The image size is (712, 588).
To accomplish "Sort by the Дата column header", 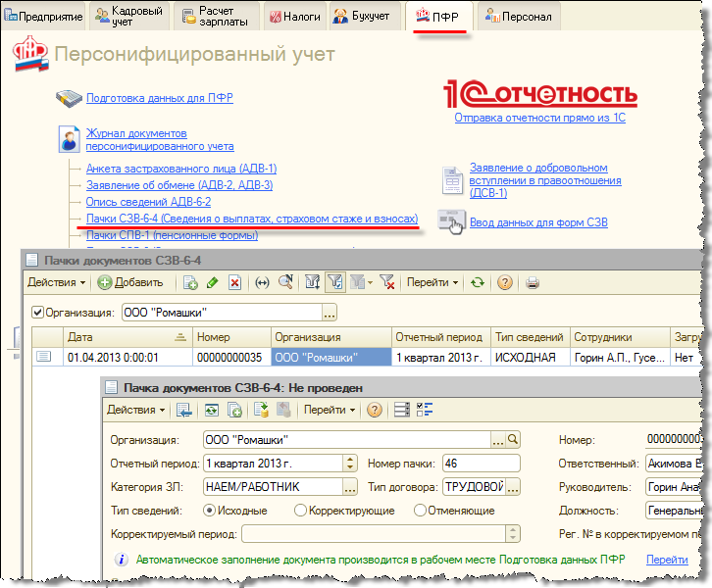I will coord(127,337).
